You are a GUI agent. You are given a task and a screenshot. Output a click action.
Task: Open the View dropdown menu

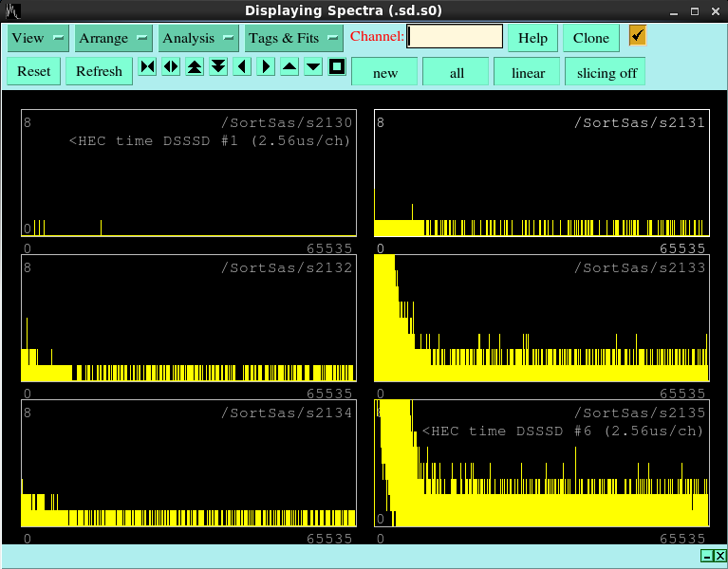pyautogui.click(x=38, y=38)
